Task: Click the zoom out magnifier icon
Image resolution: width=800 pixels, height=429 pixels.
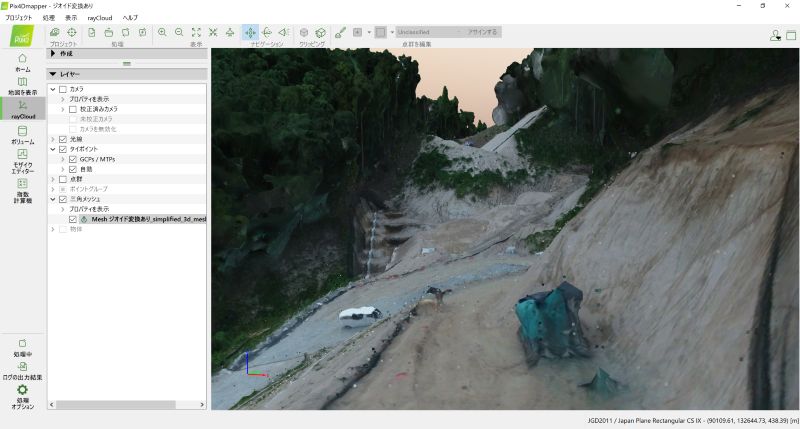Action: (179, 32)
